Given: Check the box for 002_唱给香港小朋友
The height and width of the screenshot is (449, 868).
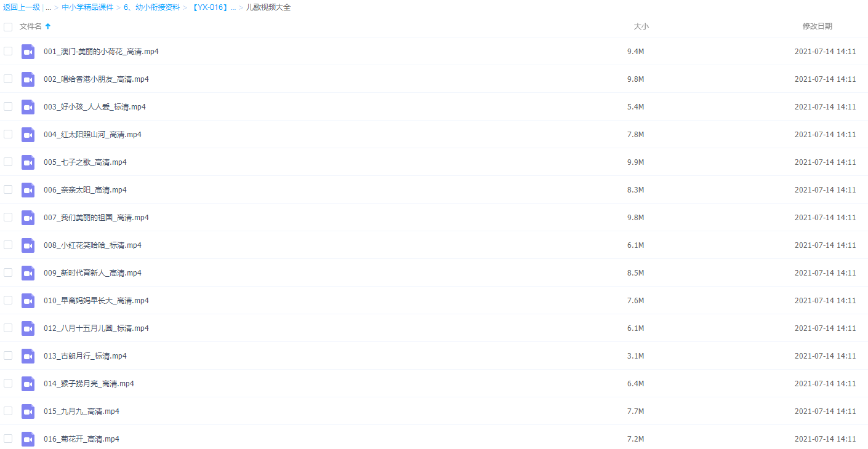Looking at the screenshot, I should point(8,79).
